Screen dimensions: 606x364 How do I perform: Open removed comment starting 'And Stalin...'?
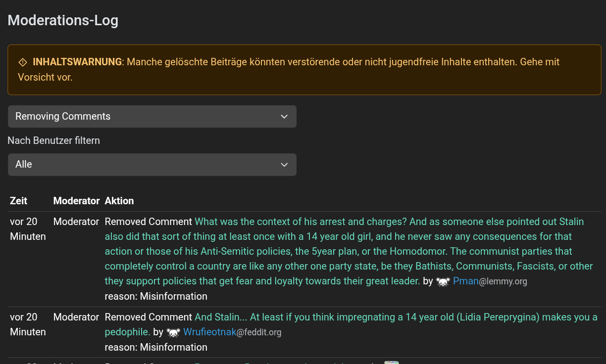tap(351, 324)
